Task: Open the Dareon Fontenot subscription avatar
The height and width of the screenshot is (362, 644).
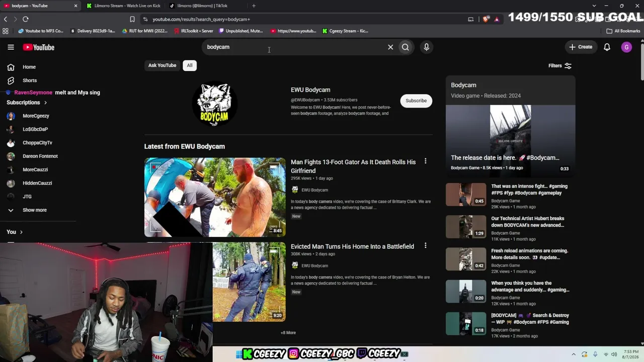Action: tap(11, 156)
